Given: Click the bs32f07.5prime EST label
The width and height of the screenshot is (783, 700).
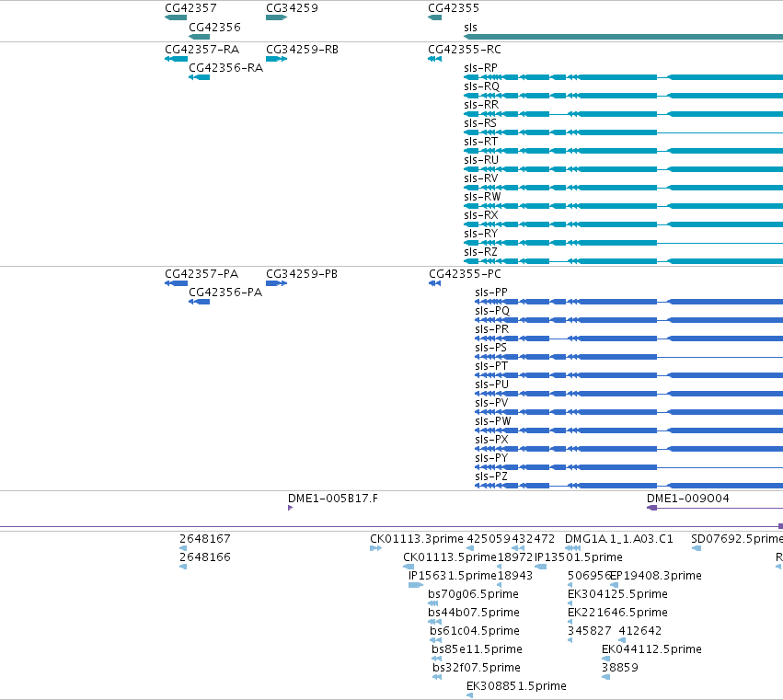Looking at the screenshot, I should point(477,668).
